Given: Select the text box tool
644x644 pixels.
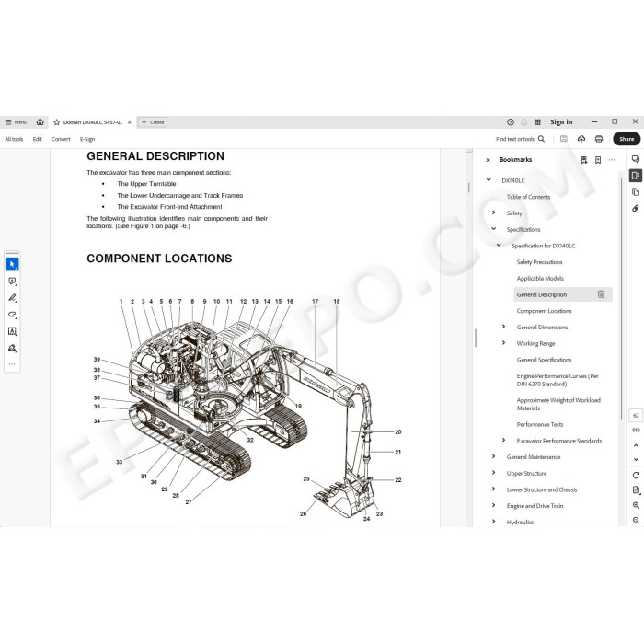Looking at the screenshot, I should [x=12, y=331].
